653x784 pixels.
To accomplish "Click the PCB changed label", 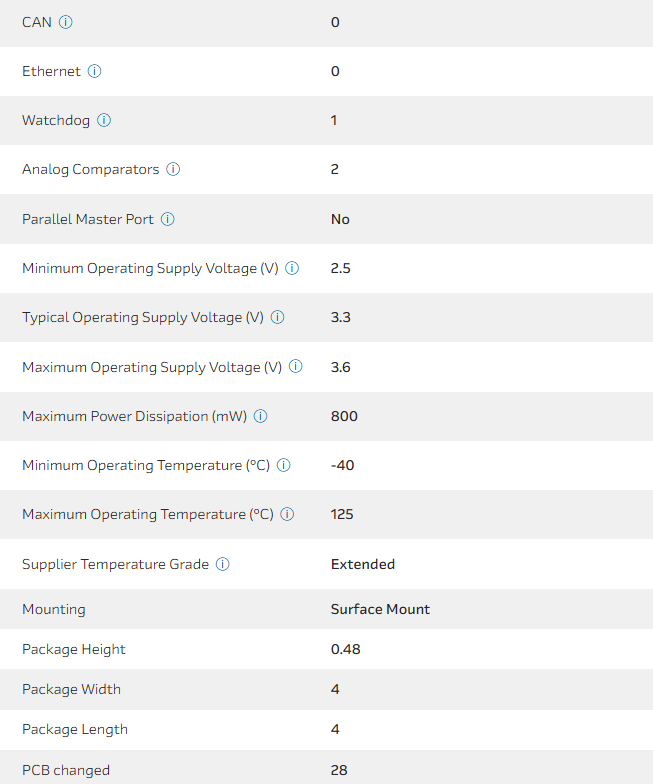I will (66, 770).
